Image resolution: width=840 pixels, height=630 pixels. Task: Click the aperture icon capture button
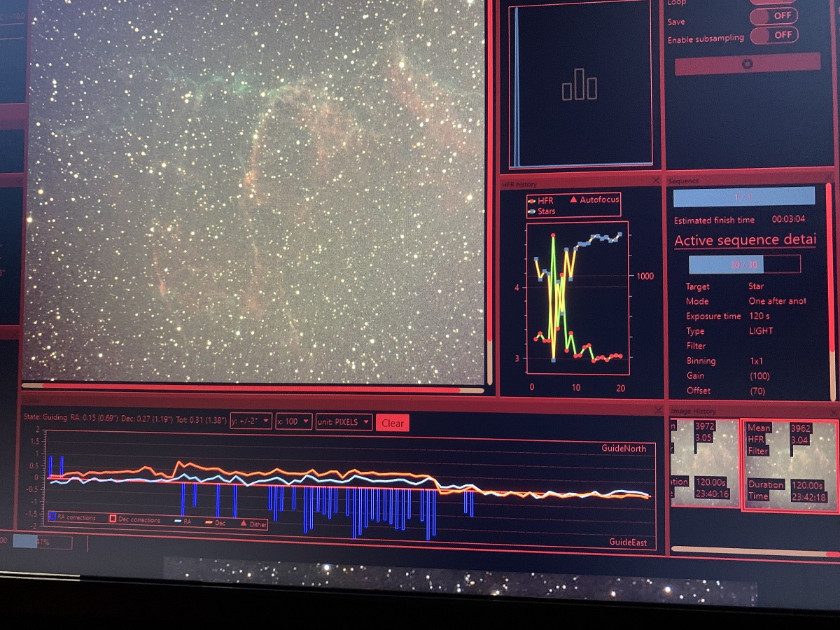point(747,63)
